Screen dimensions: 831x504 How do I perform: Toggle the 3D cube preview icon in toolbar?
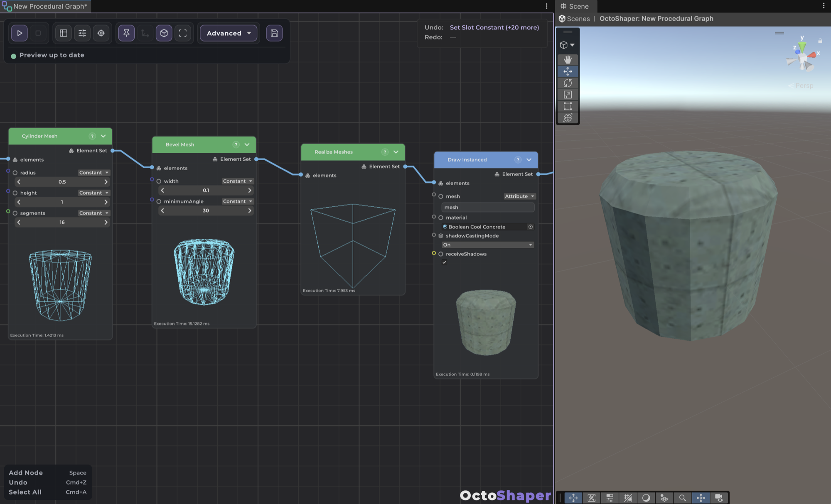coord(164,33)
